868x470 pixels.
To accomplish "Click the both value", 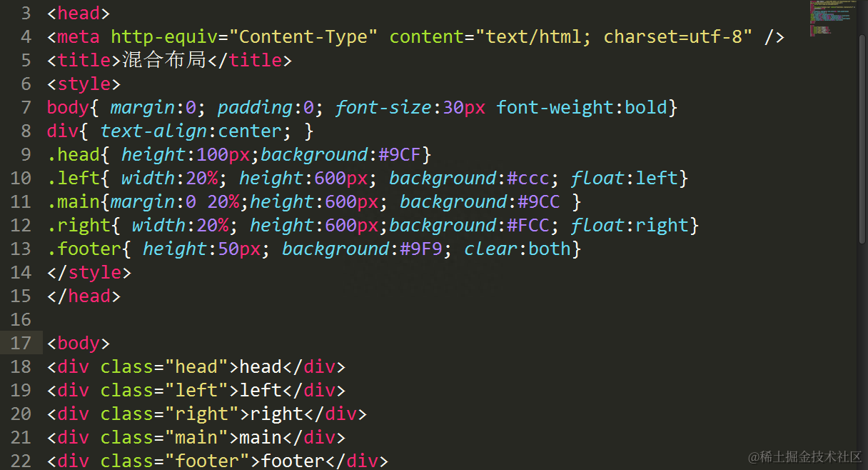I will 549,249.
